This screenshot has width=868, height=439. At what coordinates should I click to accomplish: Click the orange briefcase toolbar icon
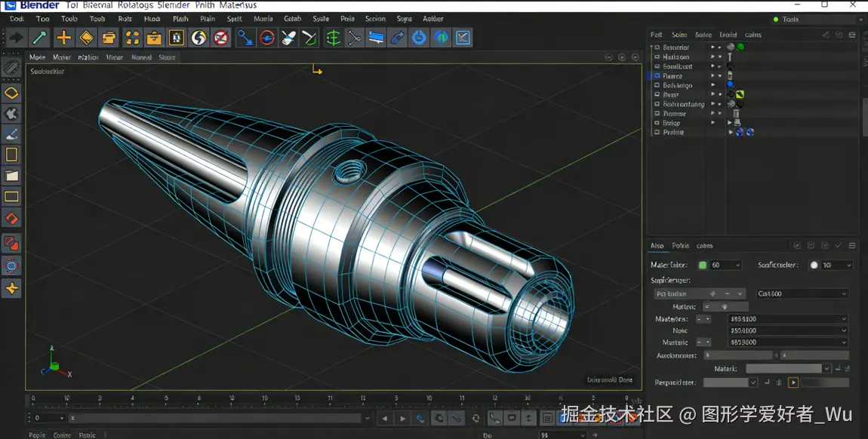click(x=154, y=38)
